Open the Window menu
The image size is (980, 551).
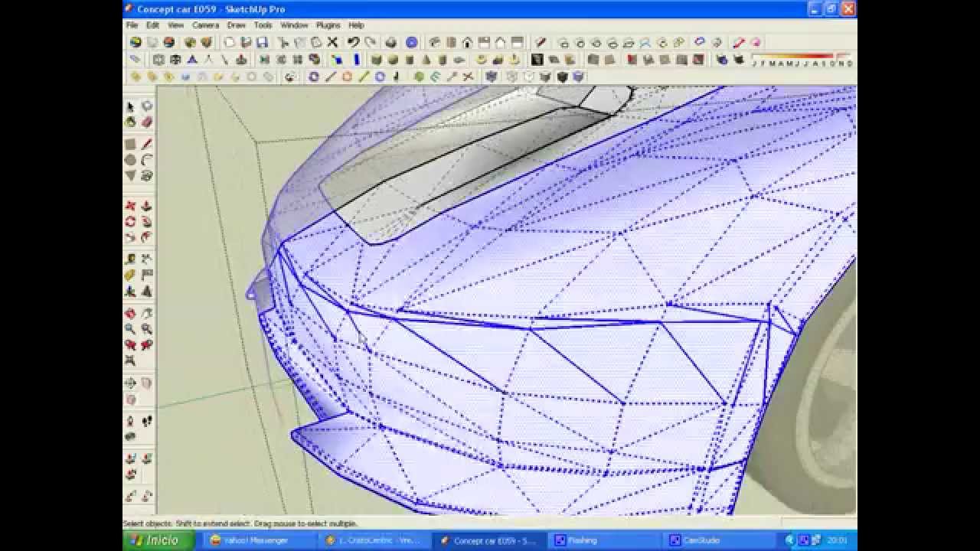point(294,25)
